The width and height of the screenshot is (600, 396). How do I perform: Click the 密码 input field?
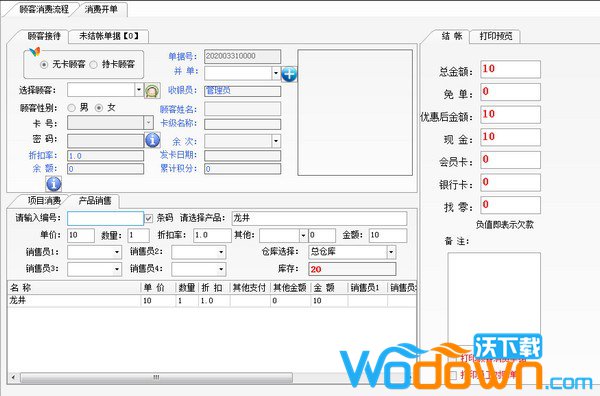[x=106, y=141]
